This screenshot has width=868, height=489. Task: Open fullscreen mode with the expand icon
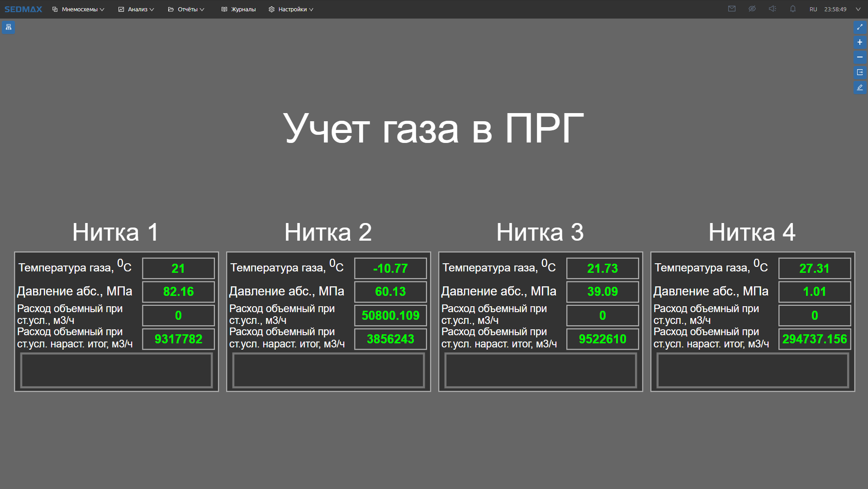click(860, 27)
